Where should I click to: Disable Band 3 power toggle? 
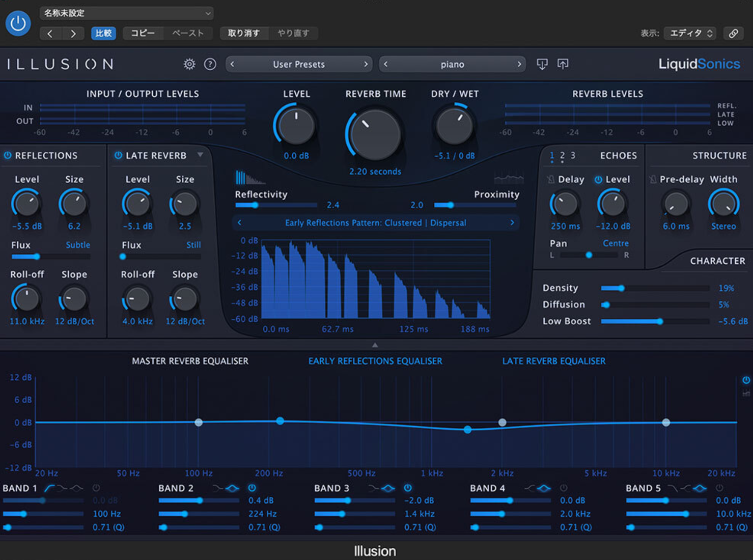click(408, 488)
